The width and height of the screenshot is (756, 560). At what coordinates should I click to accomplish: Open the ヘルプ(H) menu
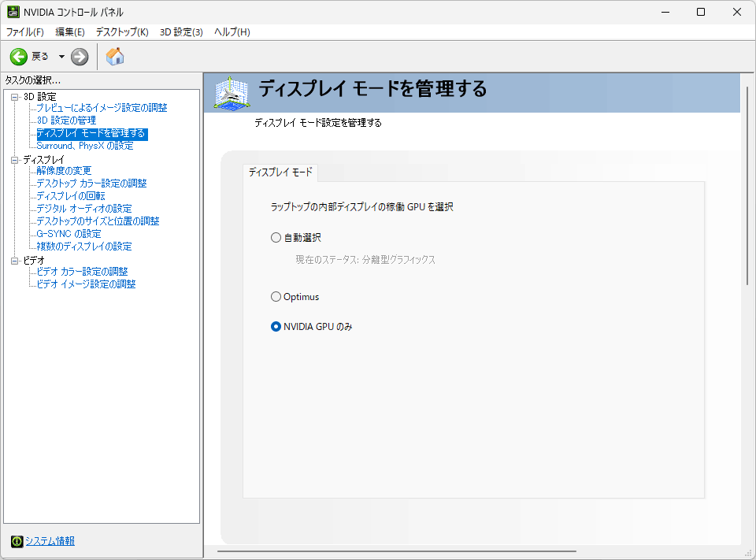click(x=232, y=32)
